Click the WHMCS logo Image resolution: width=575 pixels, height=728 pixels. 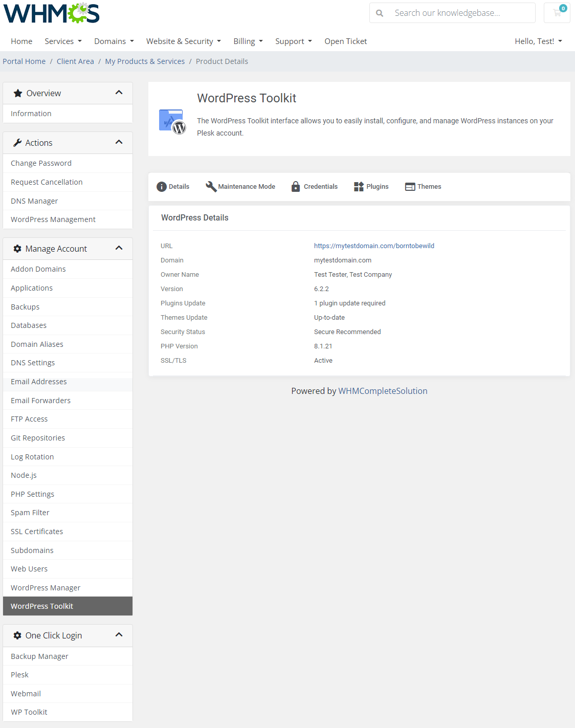[52, 13]
